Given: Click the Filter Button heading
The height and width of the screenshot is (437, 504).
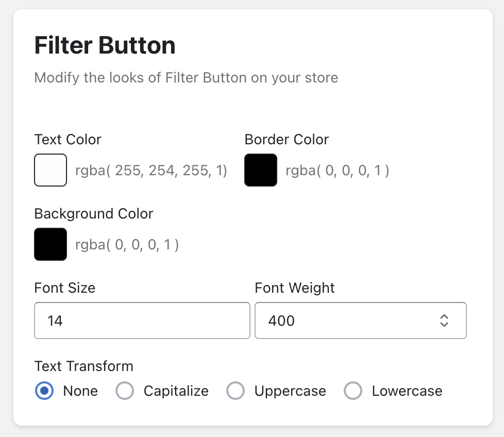Looking at the screenshot, I should (105, 46).
